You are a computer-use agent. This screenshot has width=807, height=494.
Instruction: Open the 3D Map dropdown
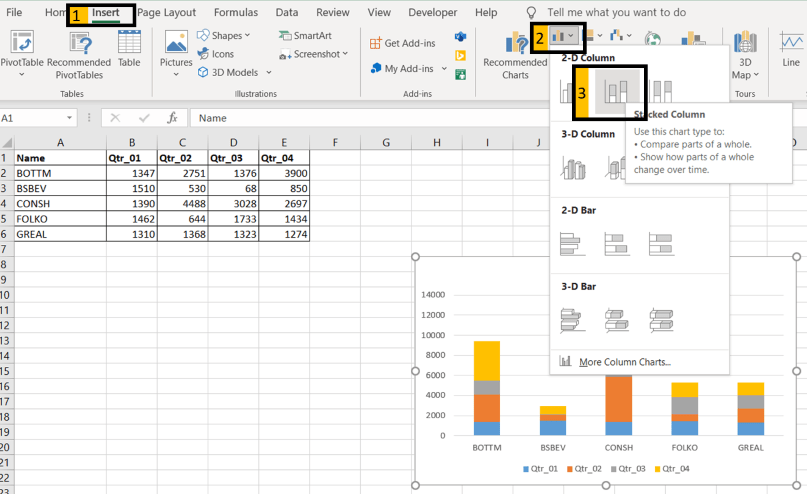[745, 55]
